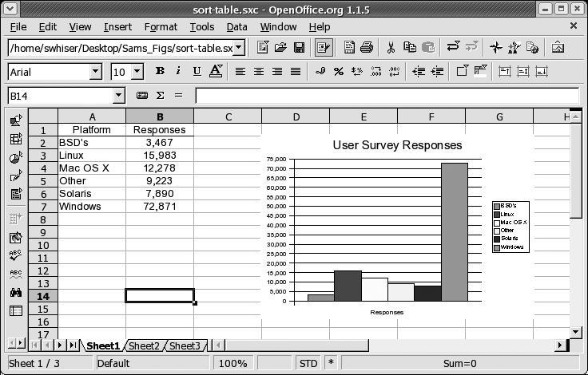This screenshot has height=375, width=588.
Task: Click Insert Chart icon in left toolbar
Action: pyautogui.click(x=16, y=157)
